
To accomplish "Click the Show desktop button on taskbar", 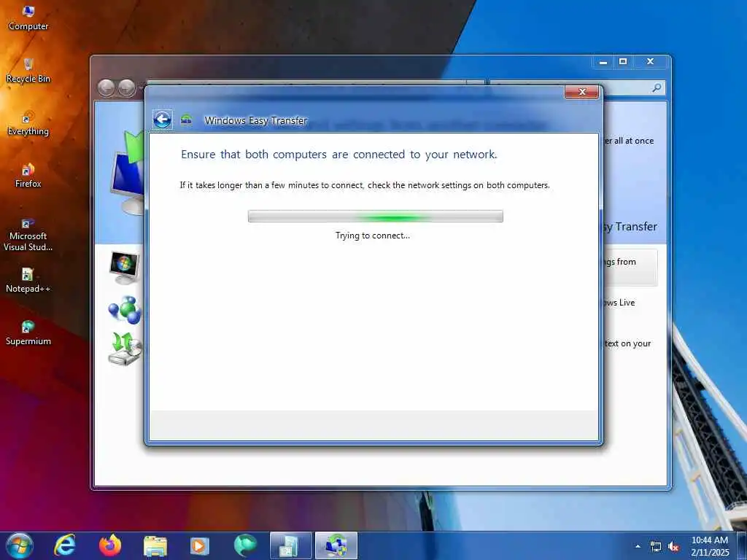I will [742, 545].
